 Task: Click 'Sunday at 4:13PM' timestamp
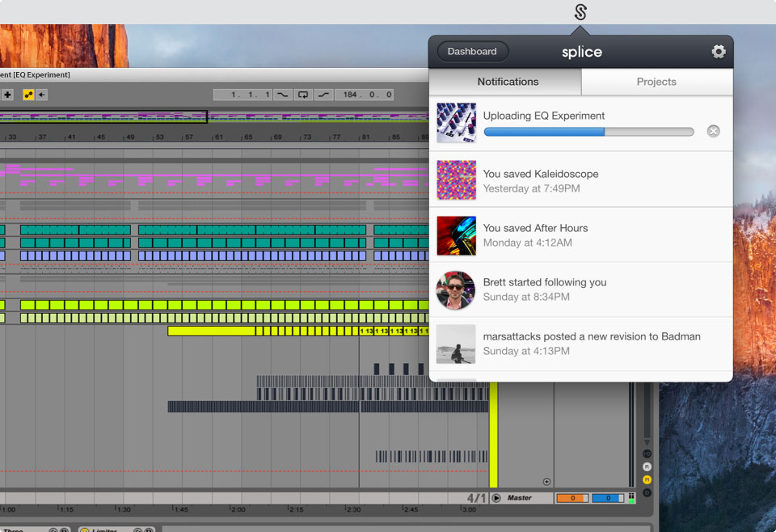[526, 352]
